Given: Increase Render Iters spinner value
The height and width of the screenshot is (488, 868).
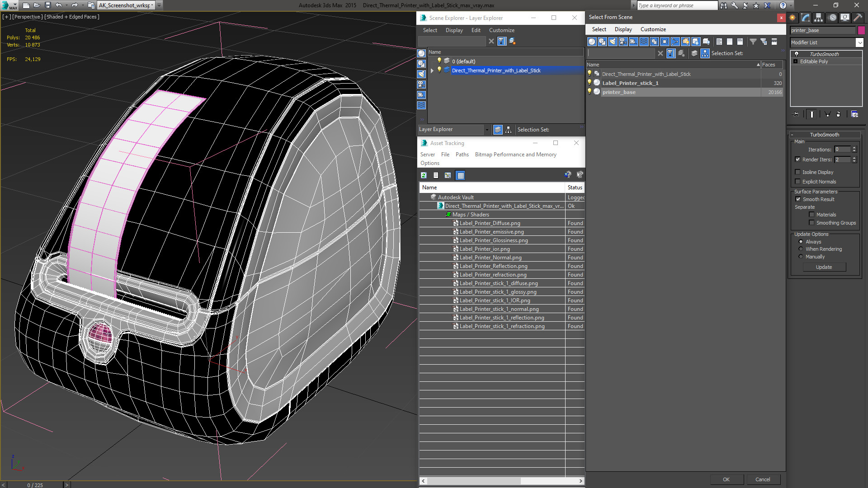Looking at the screenshot, I should coord(854,158).
